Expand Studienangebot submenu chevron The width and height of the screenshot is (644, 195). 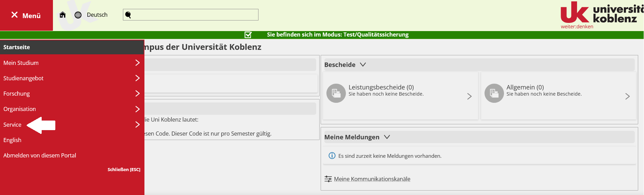pyautogui.click(x=137, y=78)
